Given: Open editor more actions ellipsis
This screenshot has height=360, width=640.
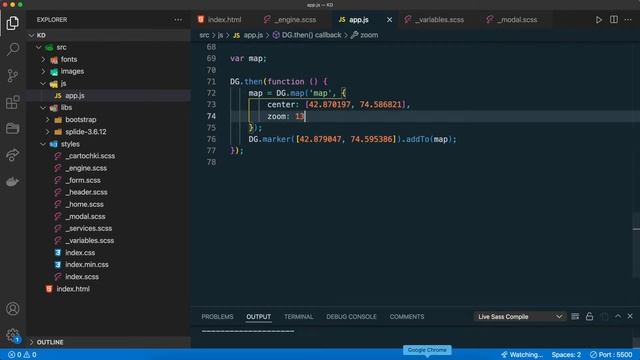Looking at the screenshot, I should pos(628,20).
